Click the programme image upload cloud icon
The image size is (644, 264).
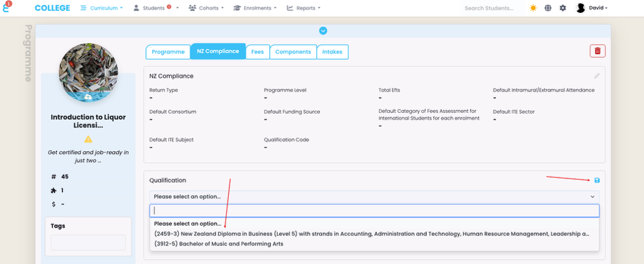[x=88, y=97]
